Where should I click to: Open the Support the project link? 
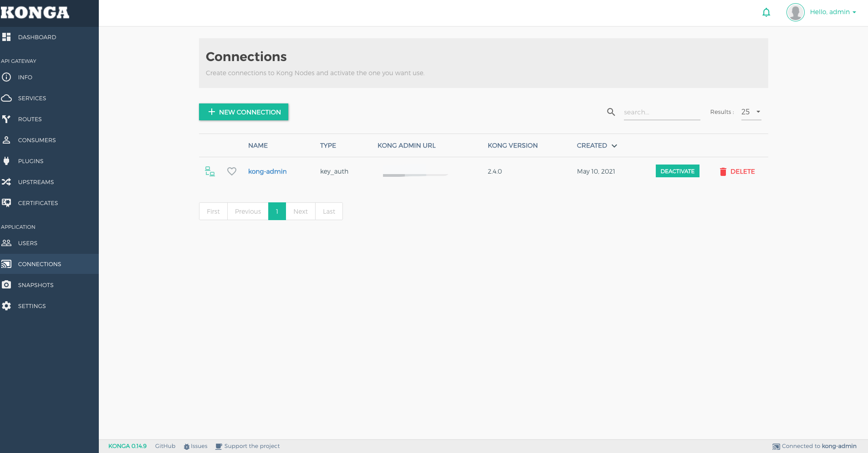[252, 446]
